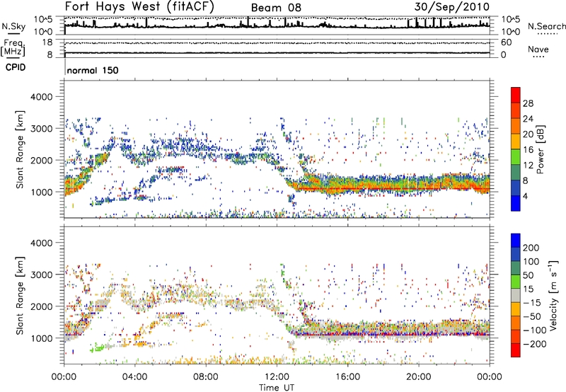The image size is (566, 392).
Task: Pick Power colorbar segment between 24 and 28
Action: (x=516, y=110)
